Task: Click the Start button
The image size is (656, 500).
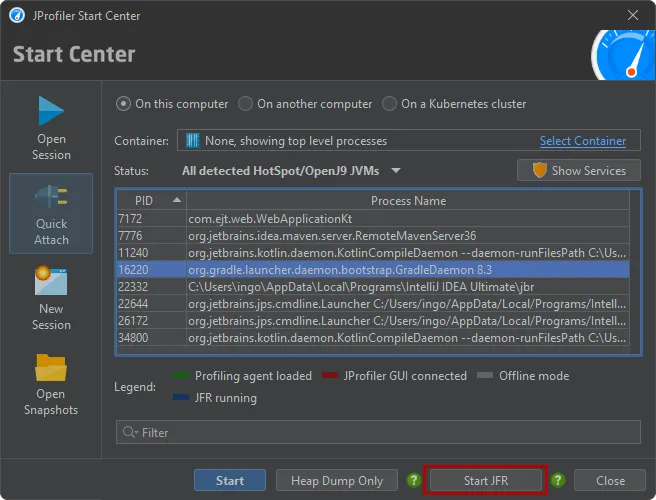Action: 230,480
